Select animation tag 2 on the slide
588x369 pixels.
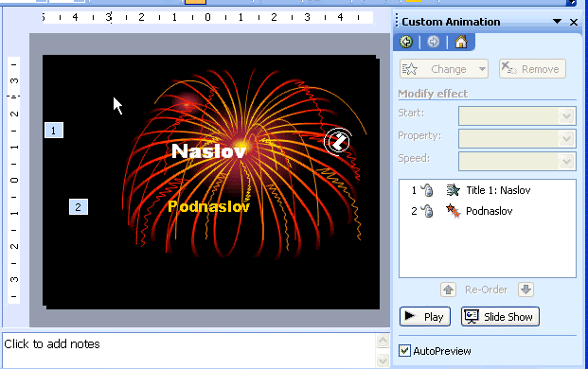[x=79, y=207]
